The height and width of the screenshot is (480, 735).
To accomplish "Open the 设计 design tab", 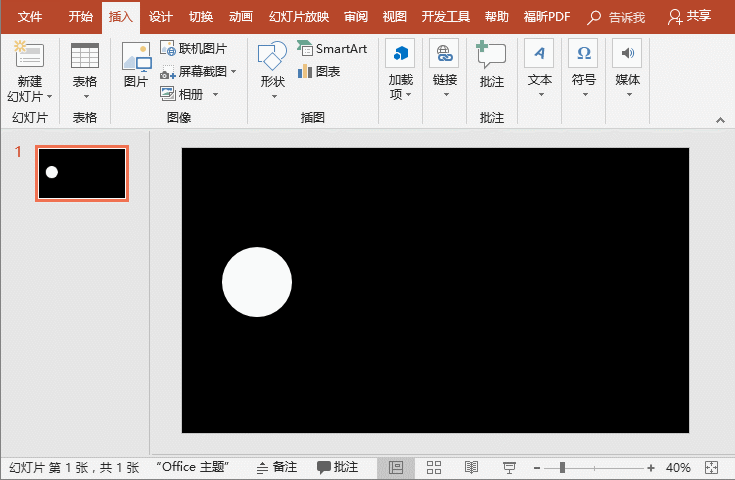I will point(160,17).
